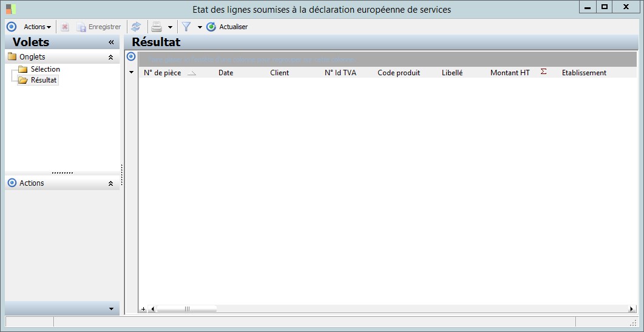This screenshot has height=332, width=644.
Task: Click the Onglets folder icon
Action: point(12,56)
